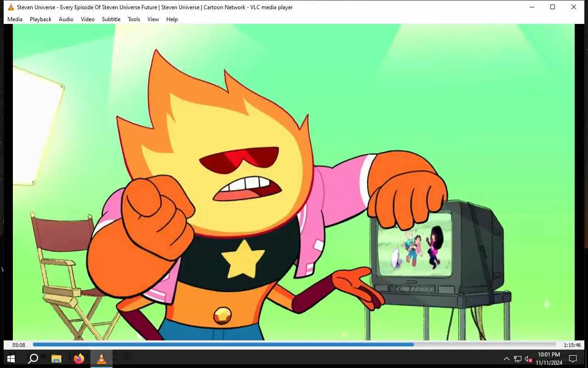Open the Media menu
588x368 pixels.
(x=15, y=19)
